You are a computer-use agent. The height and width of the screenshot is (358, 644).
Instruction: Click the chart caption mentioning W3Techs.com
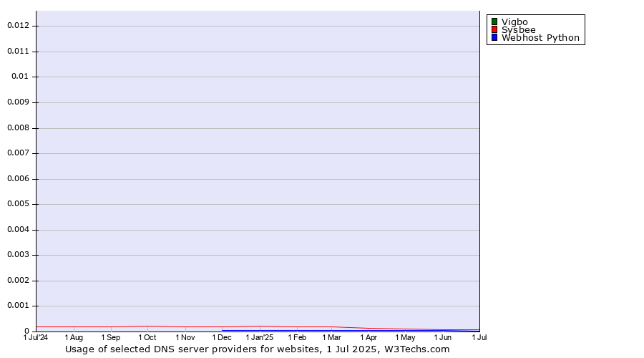(258, 349)
